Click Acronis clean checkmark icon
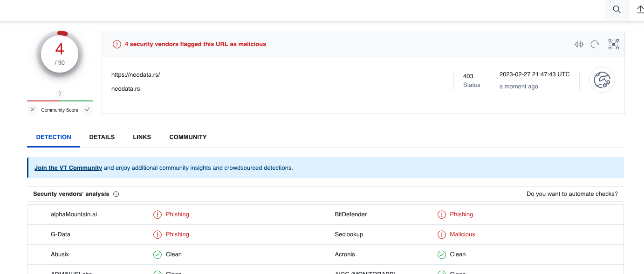 442,254
